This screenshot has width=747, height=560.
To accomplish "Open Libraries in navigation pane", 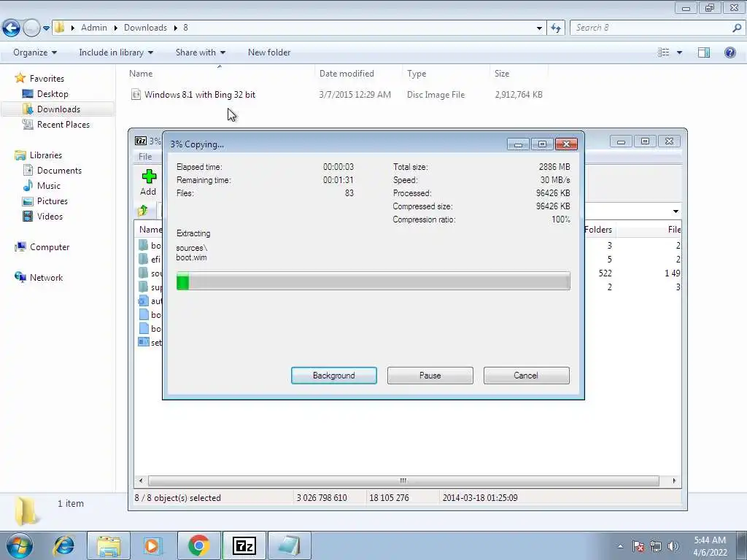I will (45, 155).
